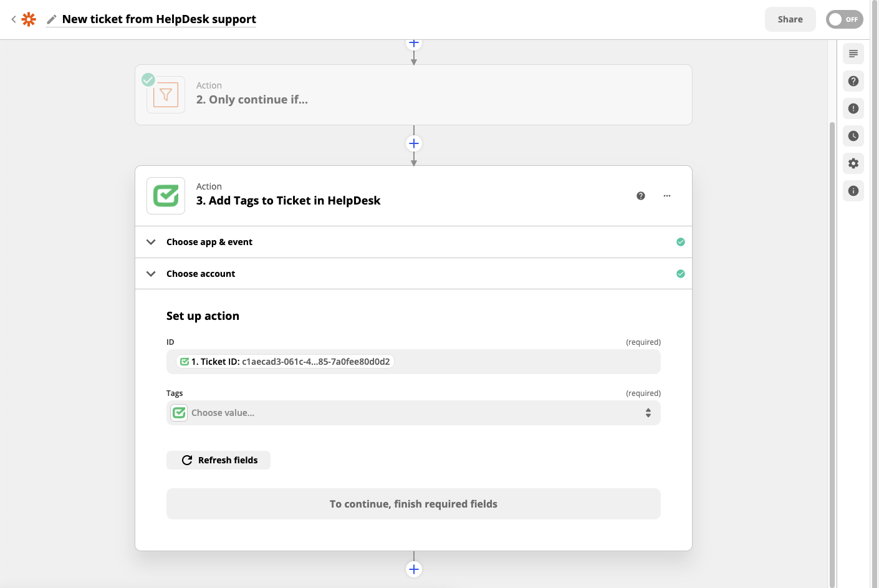Add a step with the plus below step 3
879x588 pixels.
click(414, 569)
